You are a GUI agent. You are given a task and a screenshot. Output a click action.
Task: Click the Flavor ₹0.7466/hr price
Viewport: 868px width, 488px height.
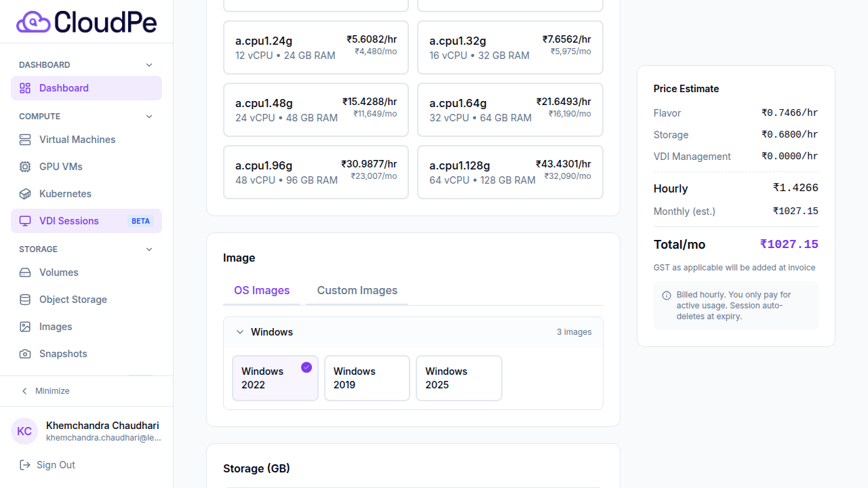(x=790, y=113)
